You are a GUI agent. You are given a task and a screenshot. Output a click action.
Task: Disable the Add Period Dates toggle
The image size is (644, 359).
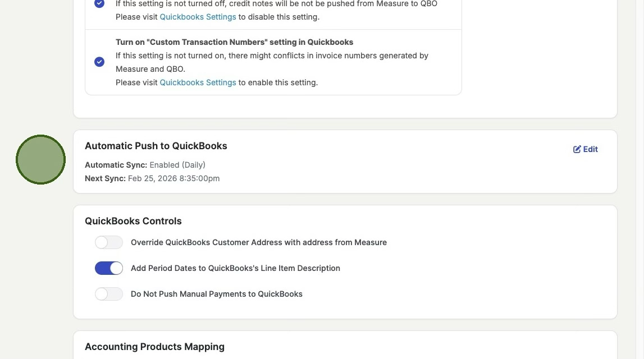(x=109, y=268)
